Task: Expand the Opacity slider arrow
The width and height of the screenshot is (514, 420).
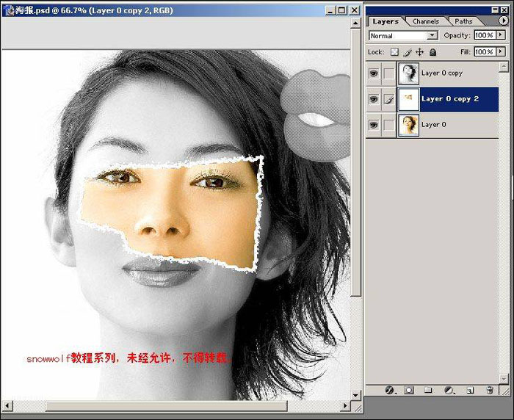Action: click(501, 35)
